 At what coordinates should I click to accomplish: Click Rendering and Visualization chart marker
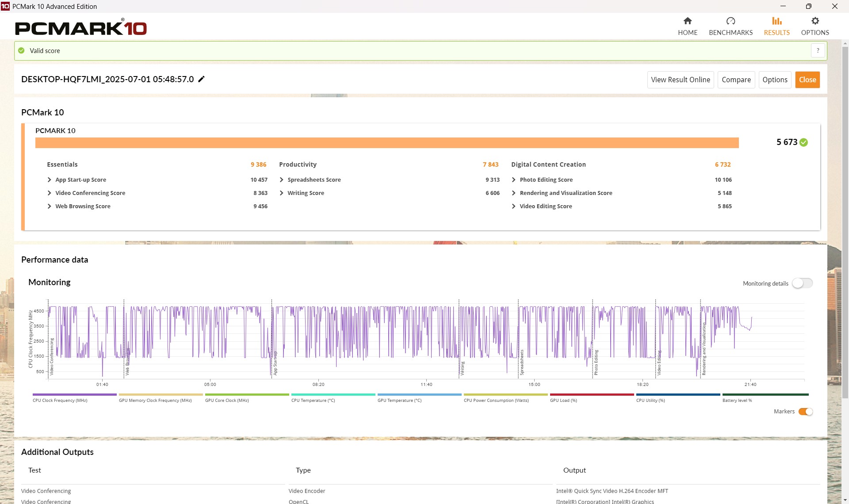pos(704,349)
